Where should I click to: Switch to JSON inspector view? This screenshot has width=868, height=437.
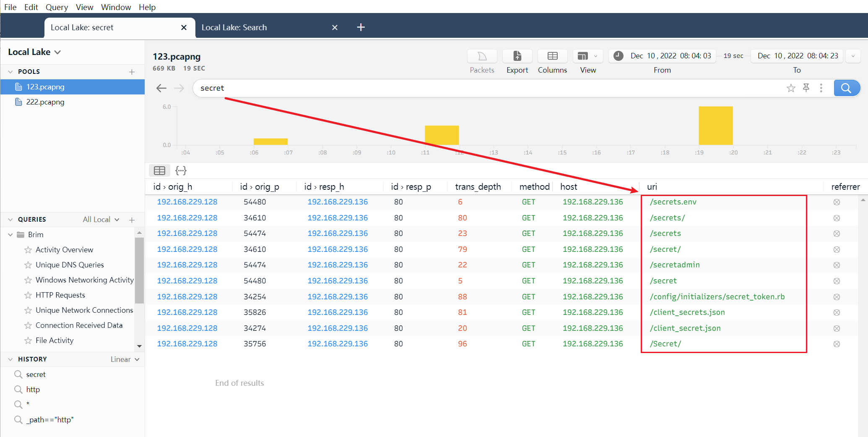[181, 170]
